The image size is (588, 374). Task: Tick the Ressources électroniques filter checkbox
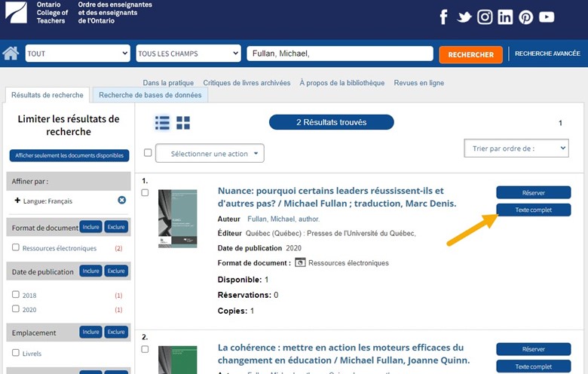pos(15,247)
